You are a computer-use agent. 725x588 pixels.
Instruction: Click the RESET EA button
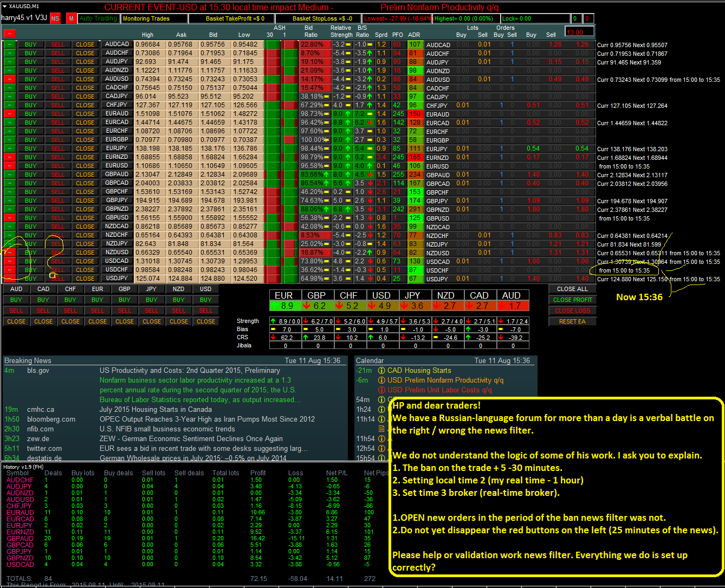coord(573,321)
